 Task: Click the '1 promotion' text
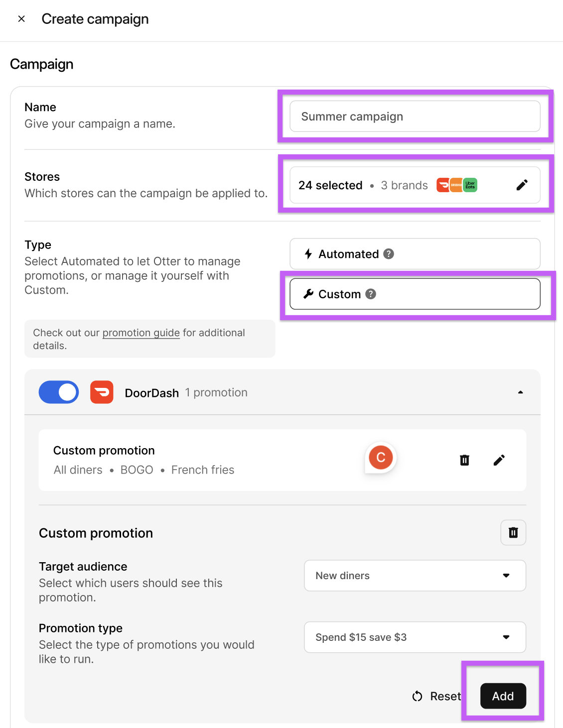point(216,392)
